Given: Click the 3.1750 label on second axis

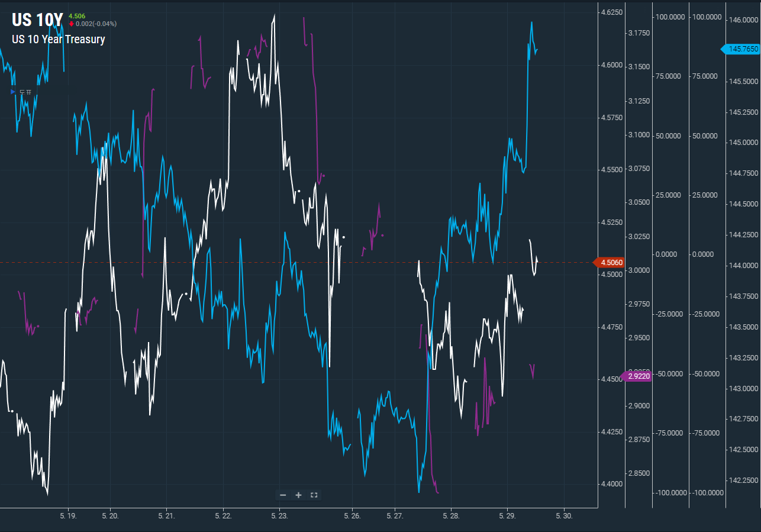Looking at the screenshot, I should (x=638, y=33).
